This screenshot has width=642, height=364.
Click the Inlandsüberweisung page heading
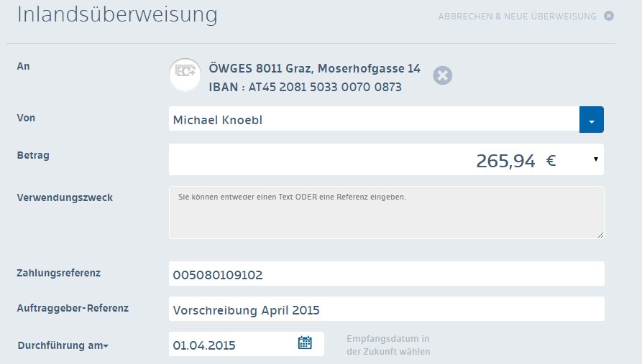(117, 14)
